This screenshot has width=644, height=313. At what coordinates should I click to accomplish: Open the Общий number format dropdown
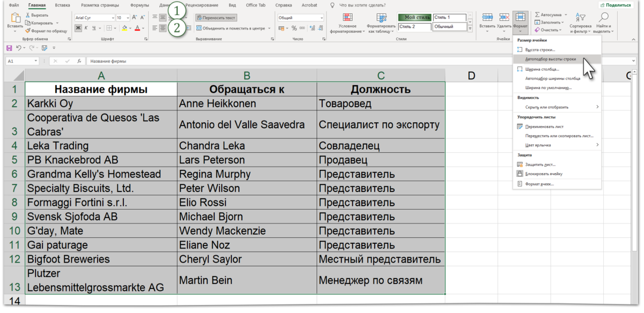tap(300, 18)
